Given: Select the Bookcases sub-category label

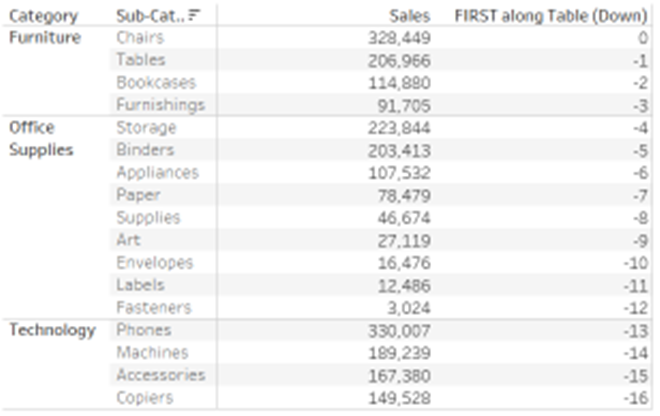Looking at the screenshot, I should pos(155,83).
